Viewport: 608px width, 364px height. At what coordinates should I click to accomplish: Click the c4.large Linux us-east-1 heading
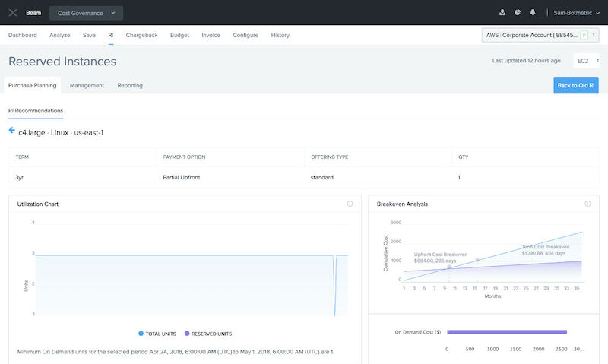(x=61, y=132)
